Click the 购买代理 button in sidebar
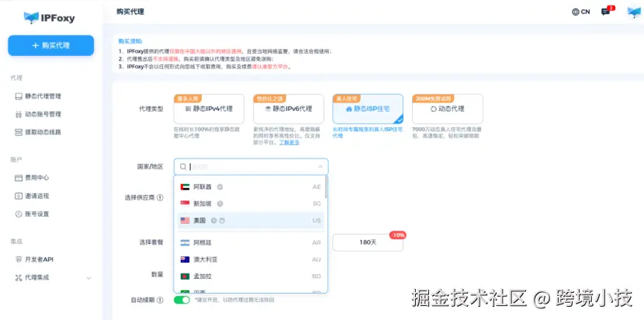Viewport: 644px width, 320px height. 51,45
